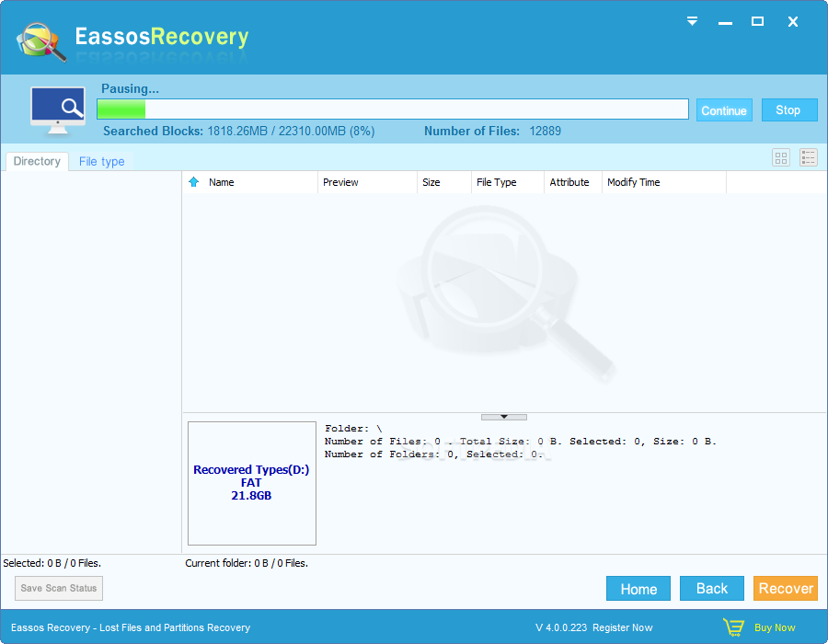Maximize the Eassos Recovery window
This screenshot has height=644, width=828.
(x=758, y=21)
